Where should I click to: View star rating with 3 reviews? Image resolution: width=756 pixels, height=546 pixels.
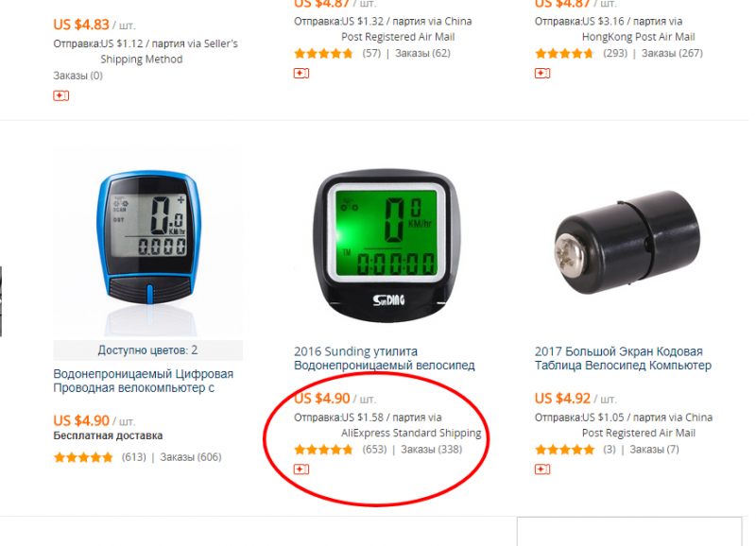pyautogui.click(x=564, y=450)
